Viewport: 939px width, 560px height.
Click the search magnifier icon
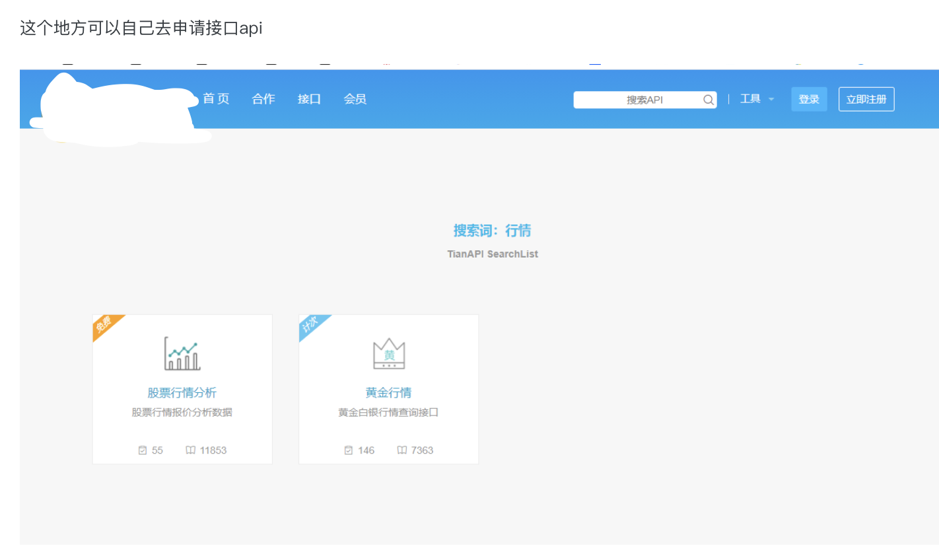pyautogui.click(x=708, y=100)
